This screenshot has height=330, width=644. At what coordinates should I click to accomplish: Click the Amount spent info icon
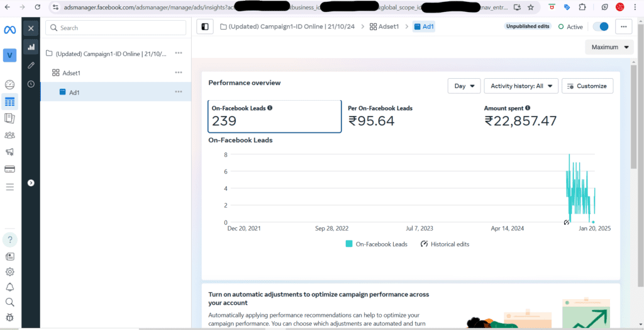tap(528, 108)
